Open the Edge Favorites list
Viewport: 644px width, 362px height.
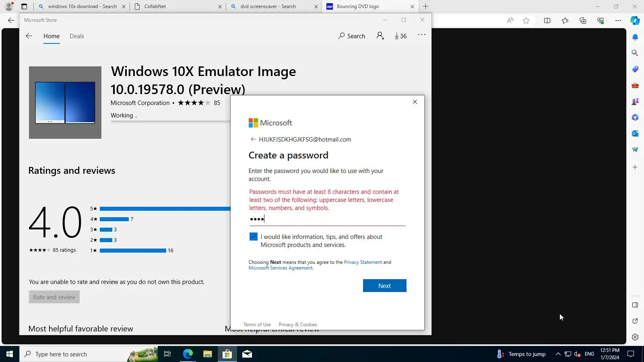[565, 21]
